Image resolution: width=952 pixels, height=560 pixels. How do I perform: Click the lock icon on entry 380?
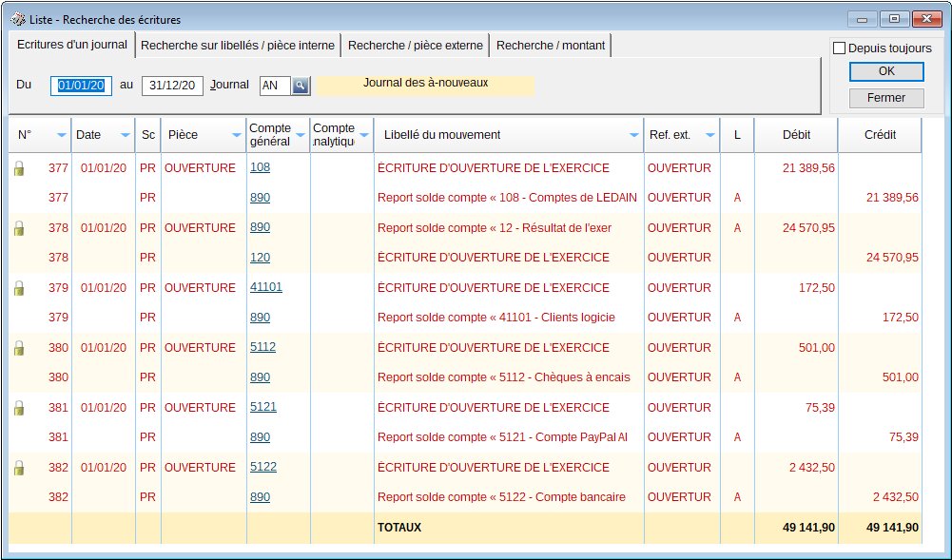[x=19, y=348]
